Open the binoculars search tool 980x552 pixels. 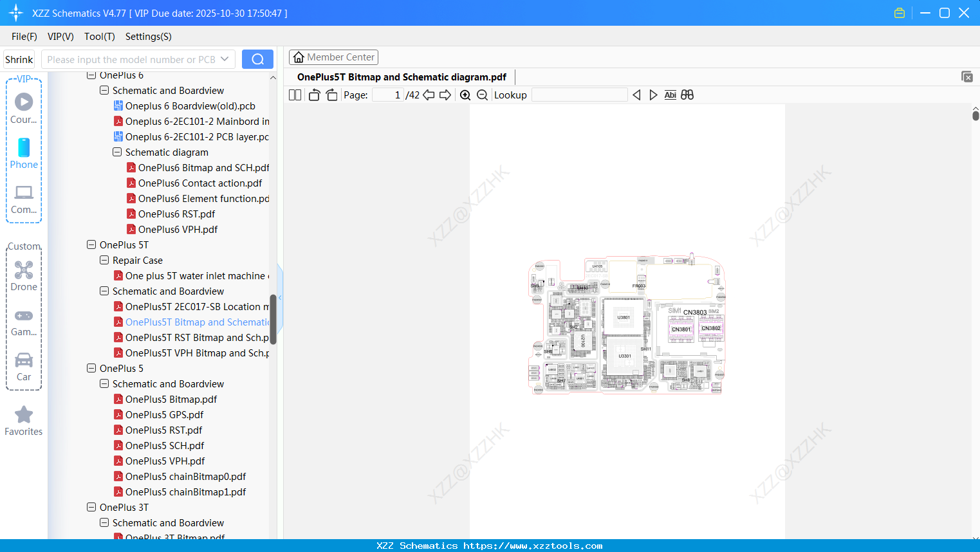687,95
